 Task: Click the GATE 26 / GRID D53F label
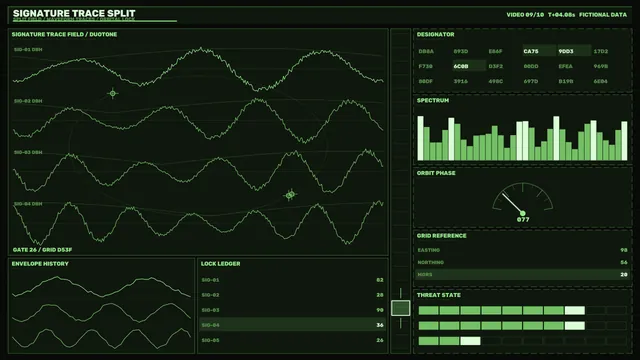[42, 250]
